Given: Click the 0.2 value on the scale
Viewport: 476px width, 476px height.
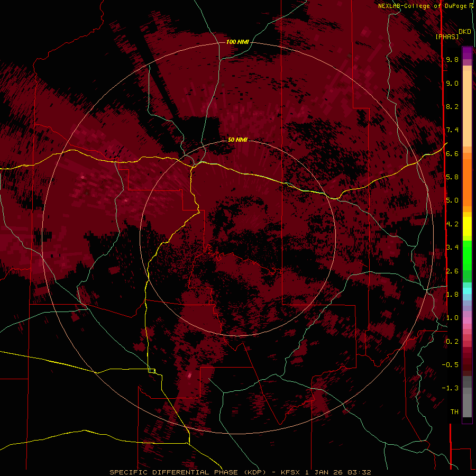Looking at the screenshot, I should pyautogui.click(x=452, y=342).
